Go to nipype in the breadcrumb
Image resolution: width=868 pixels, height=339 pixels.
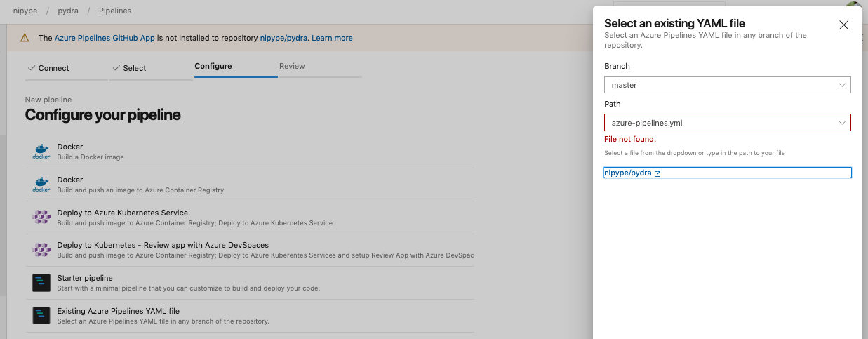pyautogui.click(x=25, y=11)
